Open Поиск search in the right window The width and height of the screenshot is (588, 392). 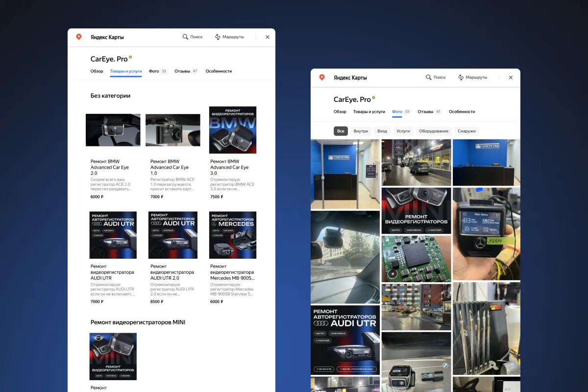[436, 77]
